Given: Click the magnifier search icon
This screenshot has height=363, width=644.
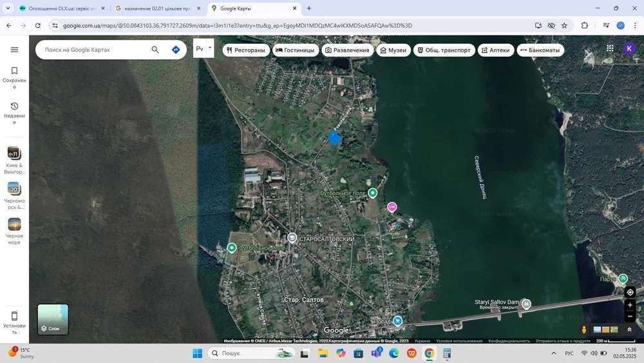Looking at the screenshot, I should click(155, 50).
